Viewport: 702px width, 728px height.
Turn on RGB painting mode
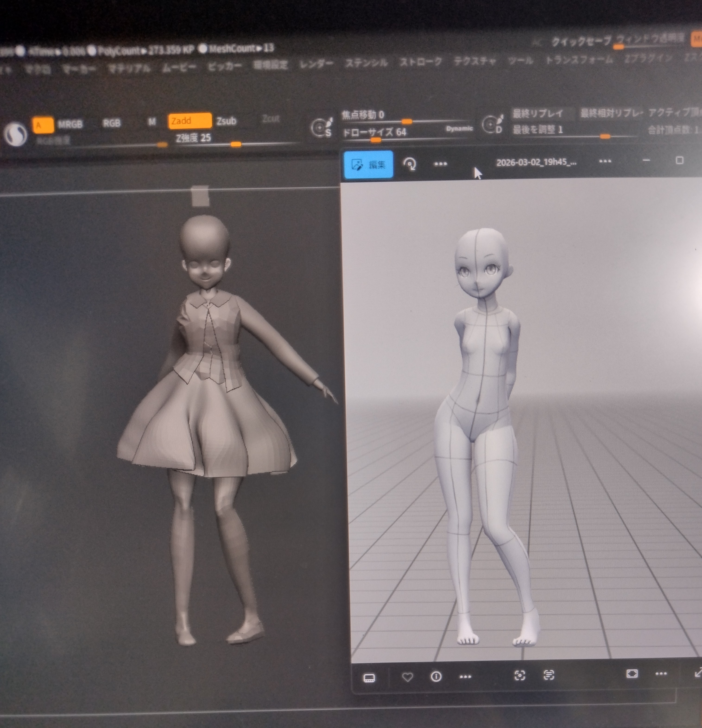111,123
